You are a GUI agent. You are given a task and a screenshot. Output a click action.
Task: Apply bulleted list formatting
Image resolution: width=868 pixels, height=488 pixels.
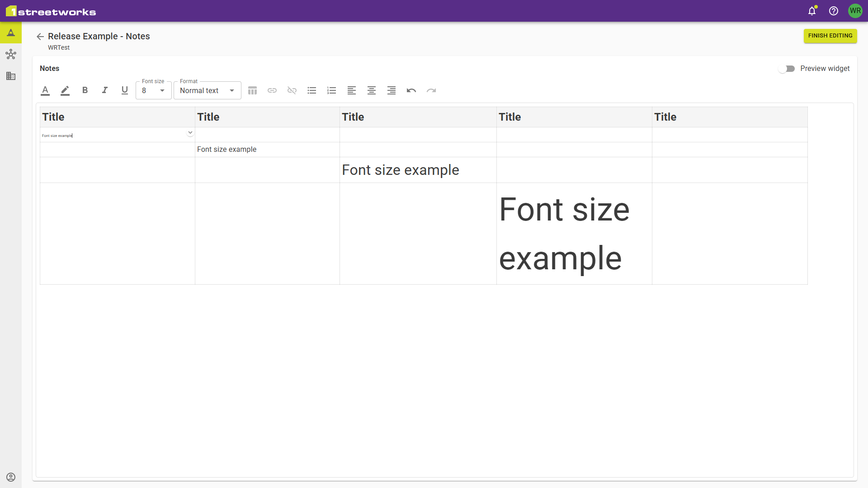[312, 90]
